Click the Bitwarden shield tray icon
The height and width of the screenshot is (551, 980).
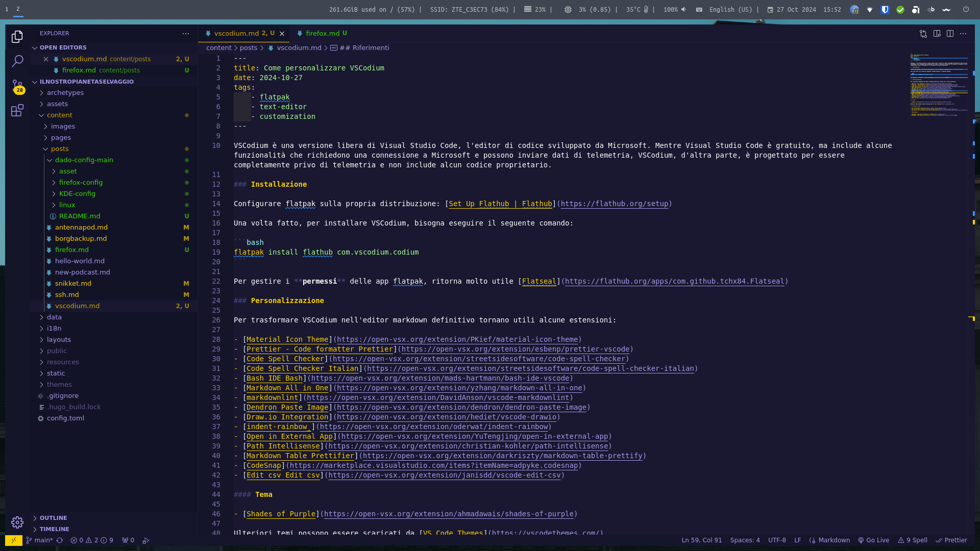885,10
